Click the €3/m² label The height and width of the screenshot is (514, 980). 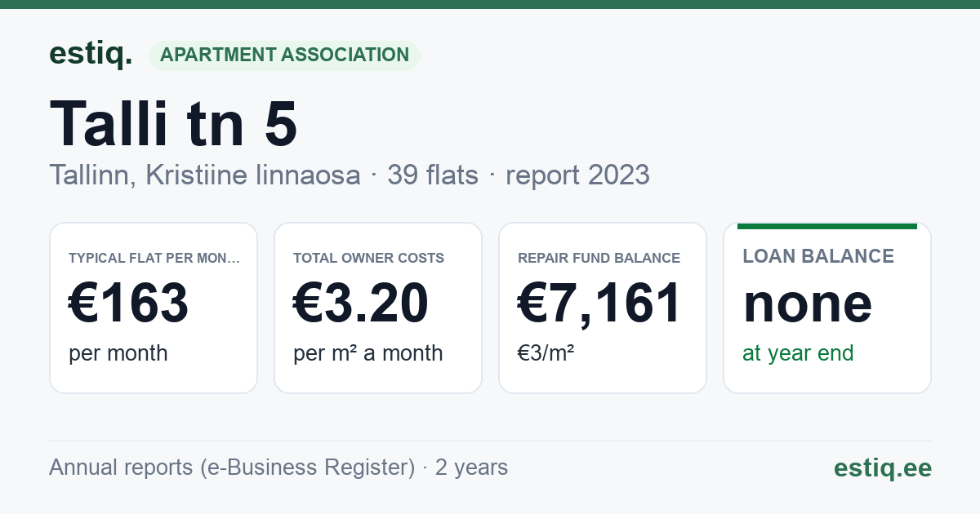(x=546, y=353)
